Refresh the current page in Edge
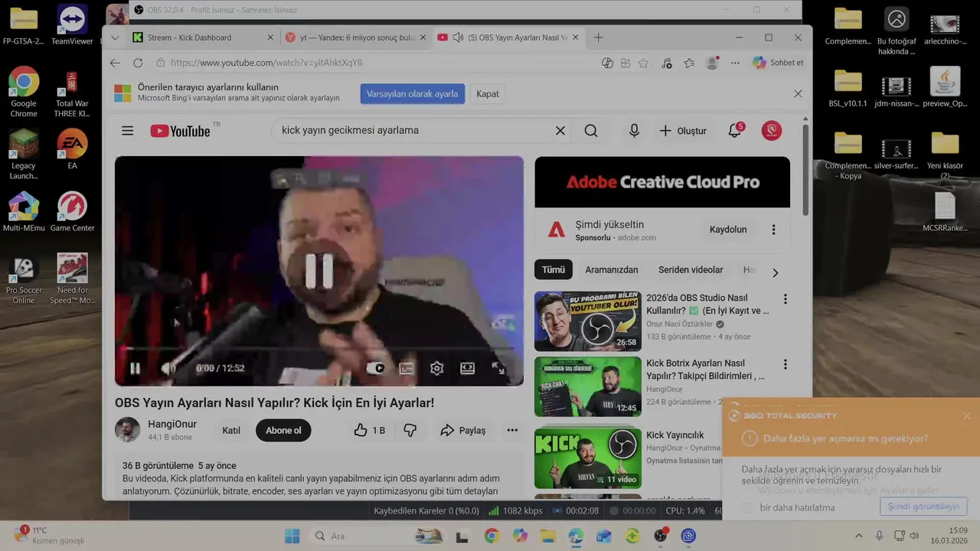This screenshot has height=551, width=980. [x=138, y=63]
